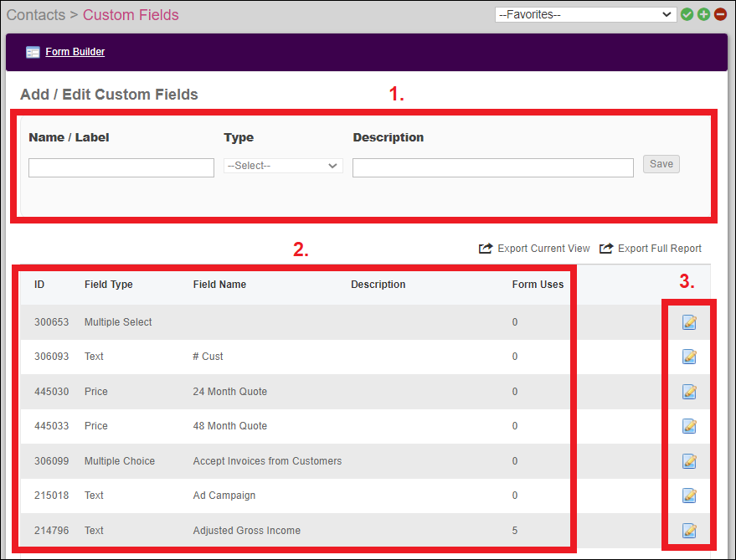The image size is (736, 560).
Task: Click the edit icon for Ad Campaign row
Action: [x=689, y=496]
